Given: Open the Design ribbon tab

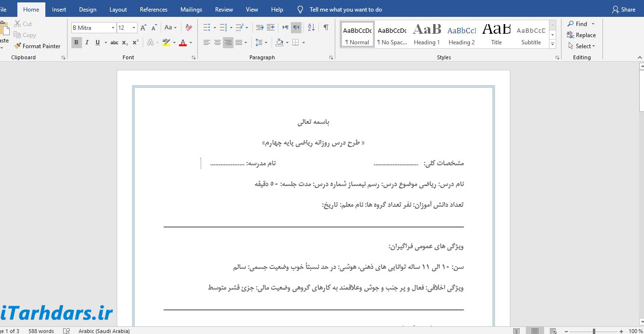Looking at the screenshot, I should pyautogui.click(x=87, y=10).
